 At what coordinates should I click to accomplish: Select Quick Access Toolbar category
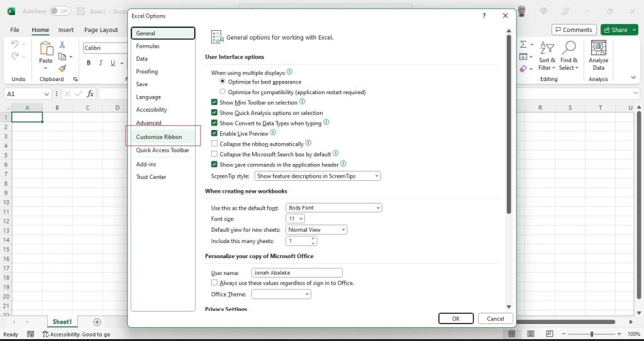(163, 150)
